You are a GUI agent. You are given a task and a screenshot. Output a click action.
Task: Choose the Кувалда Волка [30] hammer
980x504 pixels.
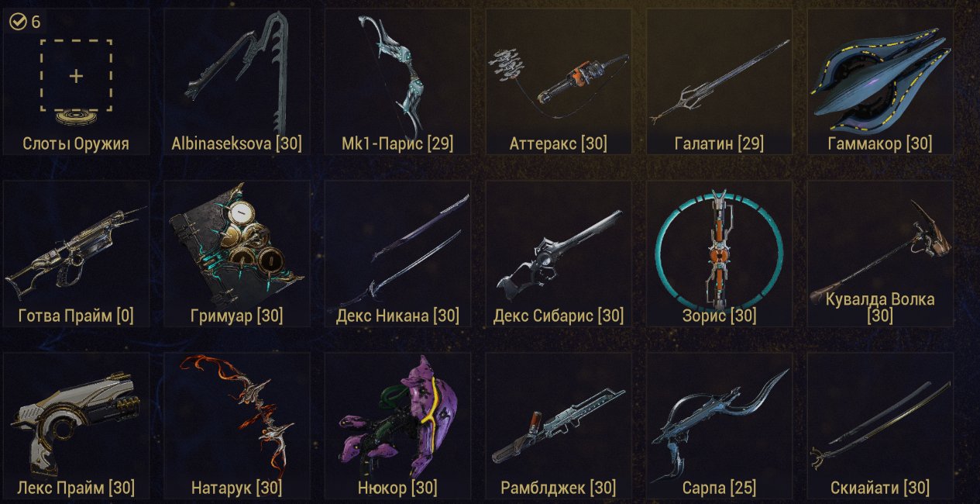880,254
